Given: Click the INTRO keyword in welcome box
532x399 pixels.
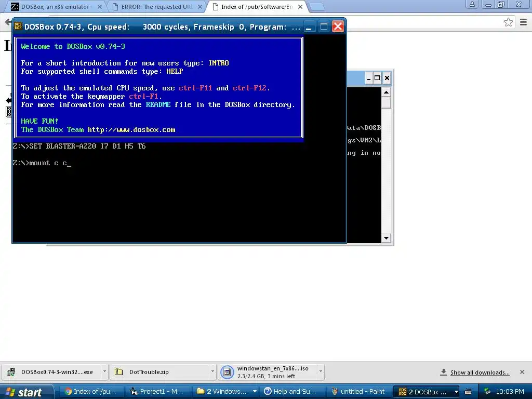Looking at the screenshot, I should click(x=219, y=63).
